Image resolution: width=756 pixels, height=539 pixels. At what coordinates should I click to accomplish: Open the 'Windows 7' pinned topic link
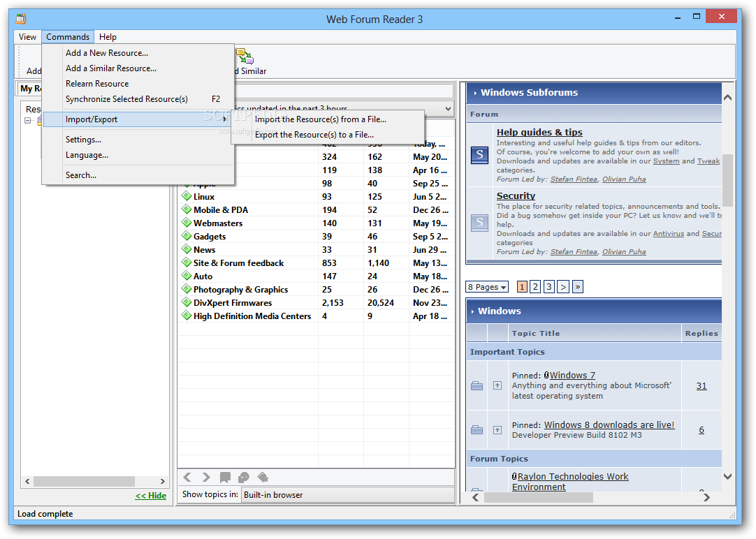(572, 375)
